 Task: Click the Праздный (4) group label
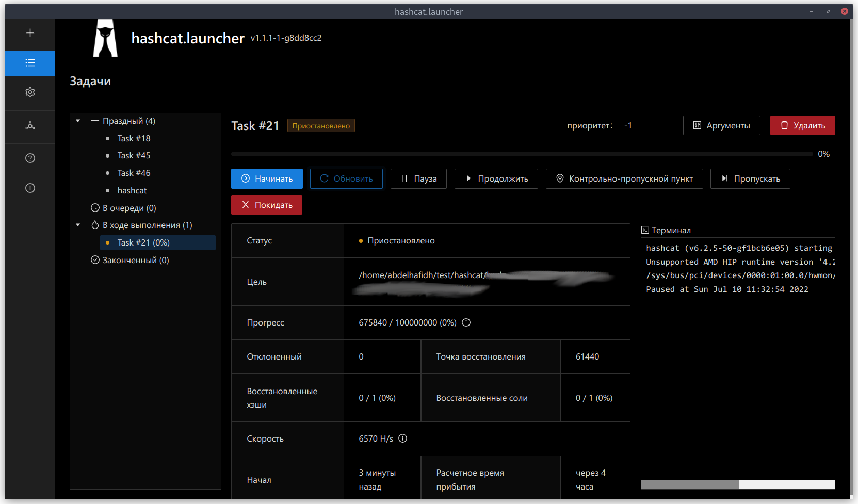point(128,121)
